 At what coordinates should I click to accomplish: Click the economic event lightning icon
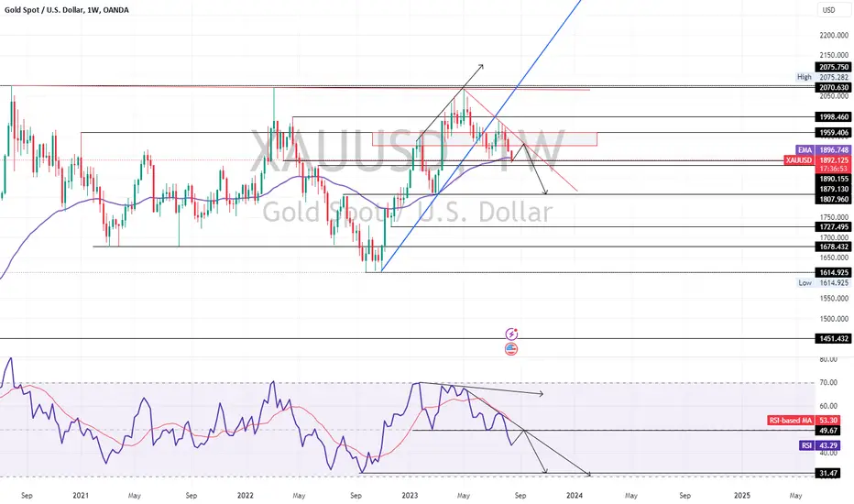[511, 334]
